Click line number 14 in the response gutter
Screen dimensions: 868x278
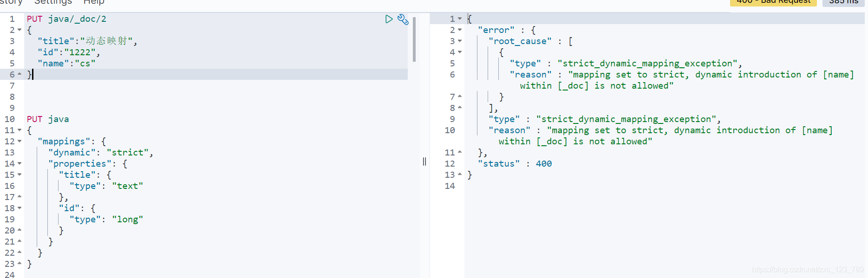pyautogui.click(x=450, y=186)
